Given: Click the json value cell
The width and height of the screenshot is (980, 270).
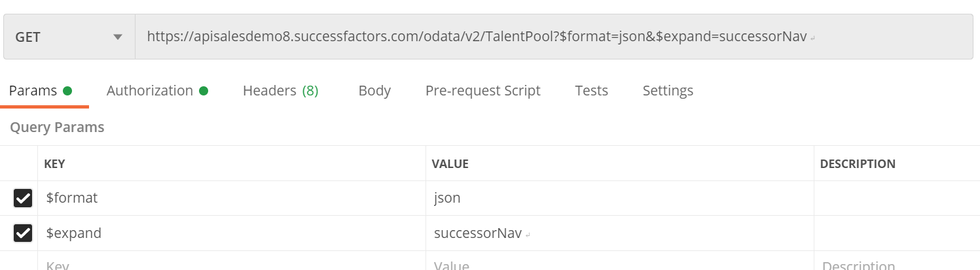Looking at the screenshot, I should coord(620,198).
